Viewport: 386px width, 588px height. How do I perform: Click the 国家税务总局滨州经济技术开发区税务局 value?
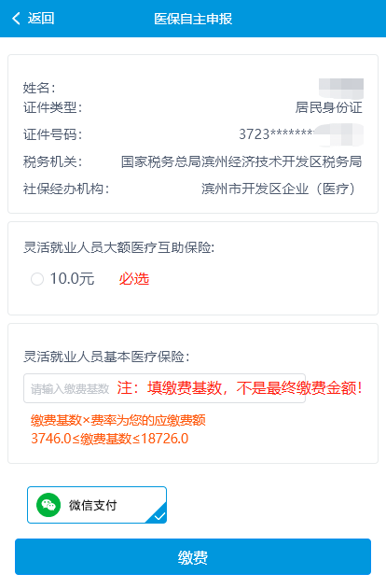tap(241, 161)
